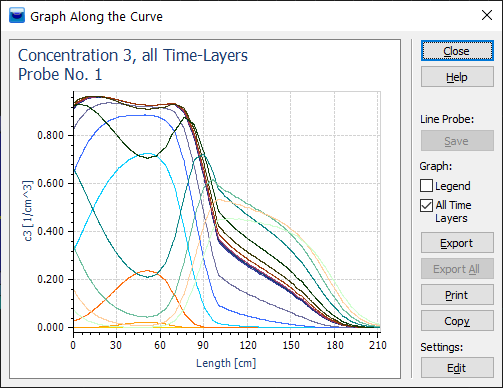Image resolution: width=503 pixels, height=388 pixels.
Task: Select the 'Probe No. 1' subtitle
Action: (60, 74)
